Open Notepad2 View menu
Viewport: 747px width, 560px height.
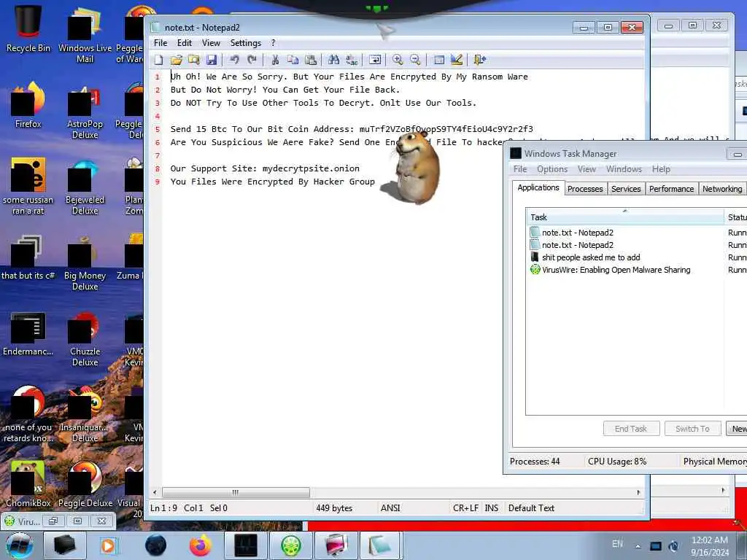point(211,43)
